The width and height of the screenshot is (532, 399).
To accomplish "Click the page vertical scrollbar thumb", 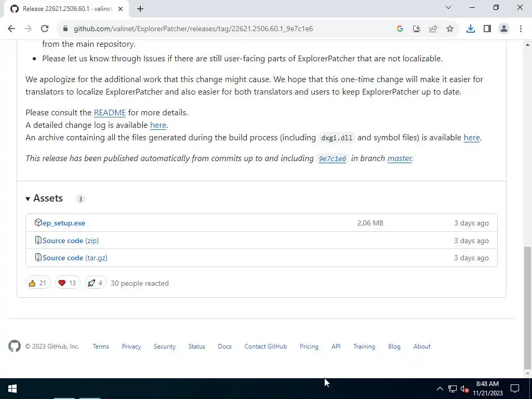I will click(528, 308).
